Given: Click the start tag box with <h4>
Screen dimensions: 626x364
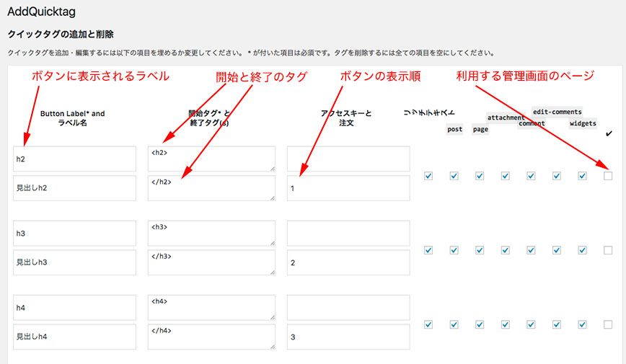Looking at the screenshot, I should (x=211, y=307).
